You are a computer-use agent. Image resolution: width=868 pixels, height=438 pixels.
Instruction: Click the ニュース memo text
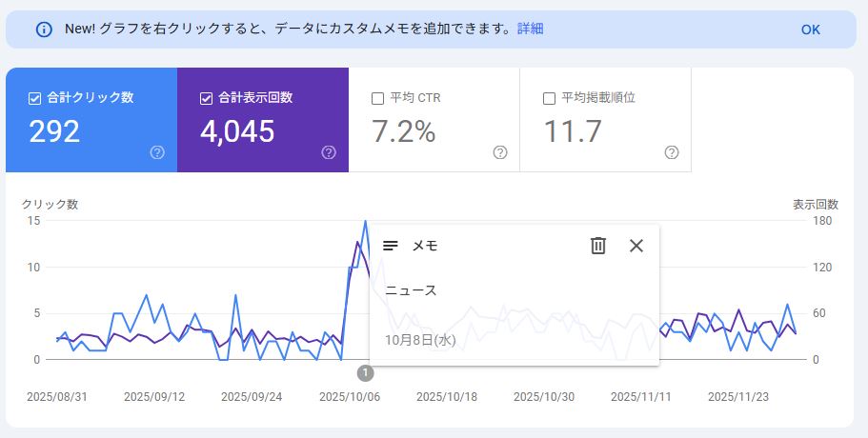[412, 290]
